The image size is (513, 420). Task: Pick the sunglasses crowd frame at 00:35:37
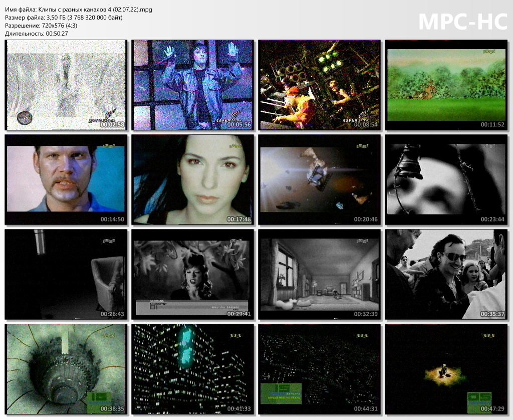[446, 274]
